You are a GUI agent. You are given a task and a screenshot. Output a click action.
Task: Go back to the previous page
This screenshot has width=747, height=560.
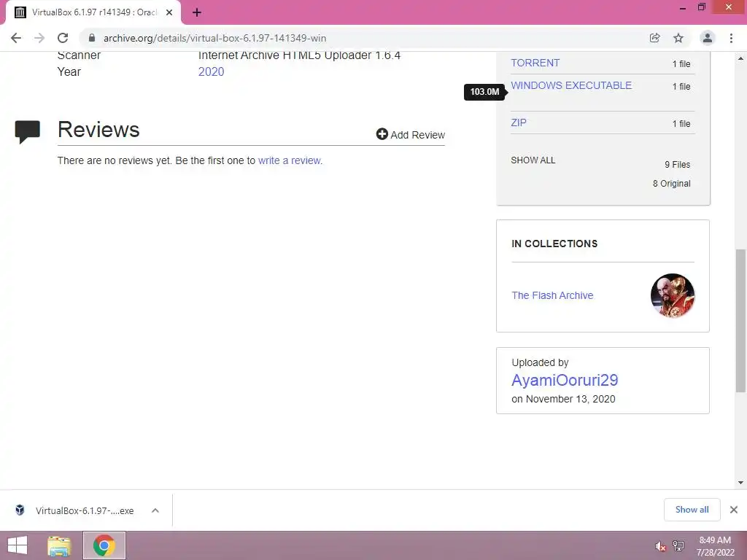pyautogui.click(x=16, y=38)
